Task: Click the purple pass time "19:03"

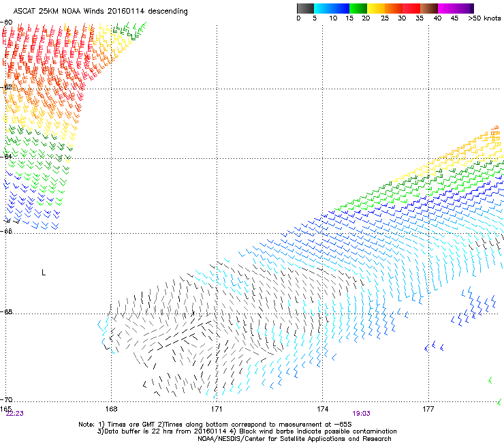Action: 361,414
